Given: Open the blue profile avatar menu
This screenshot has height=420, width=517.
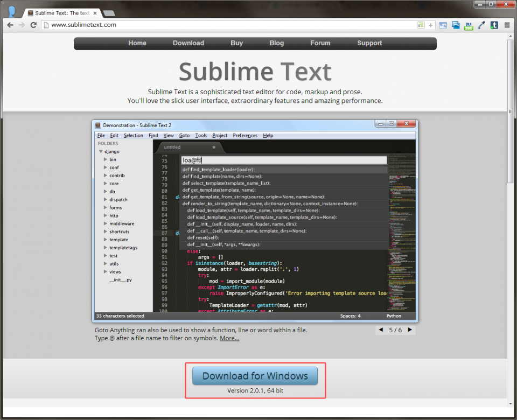Looking at the screenshot, I should point(11,11).
